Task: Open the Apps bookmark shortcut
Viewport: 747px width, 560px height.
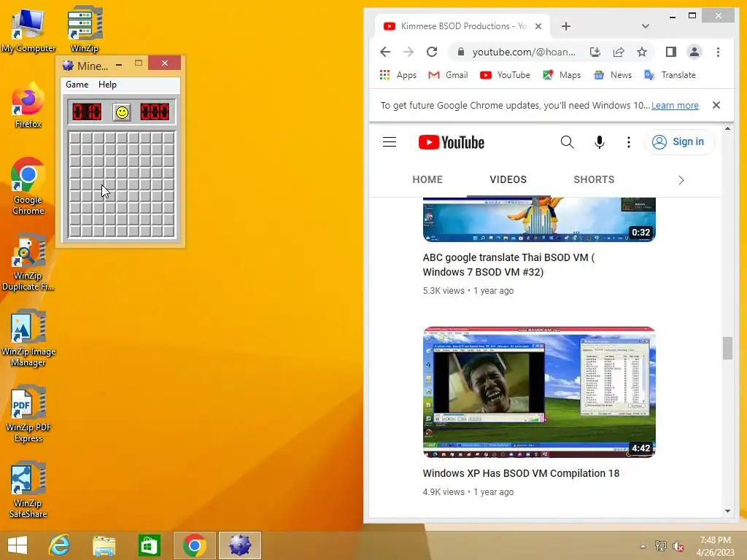Action: [x=398, y=75]
